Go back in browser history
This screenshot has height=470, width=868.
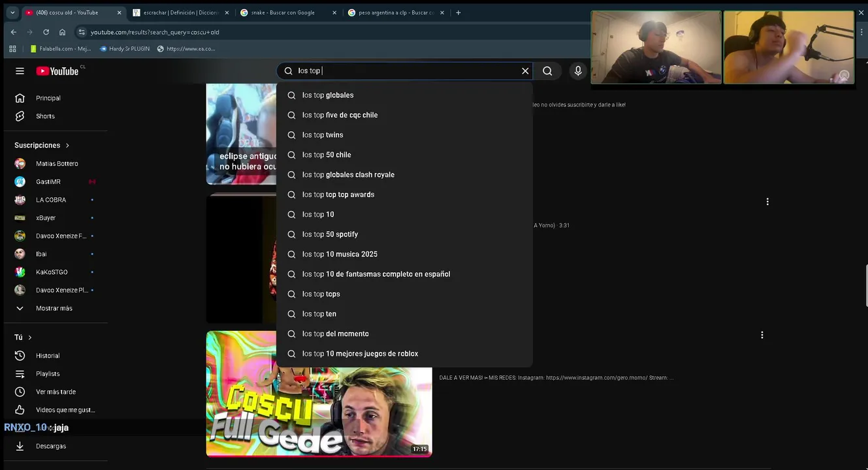(x=13, y=32)
